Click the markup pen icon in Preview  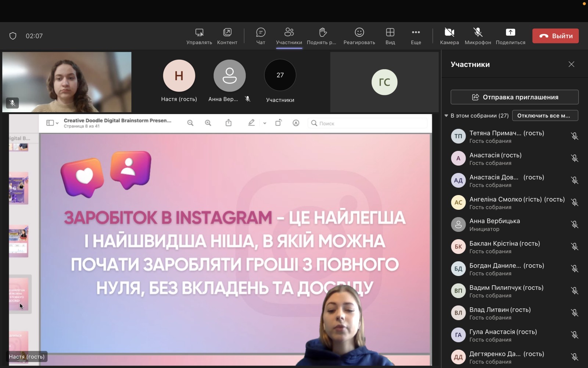251,123
